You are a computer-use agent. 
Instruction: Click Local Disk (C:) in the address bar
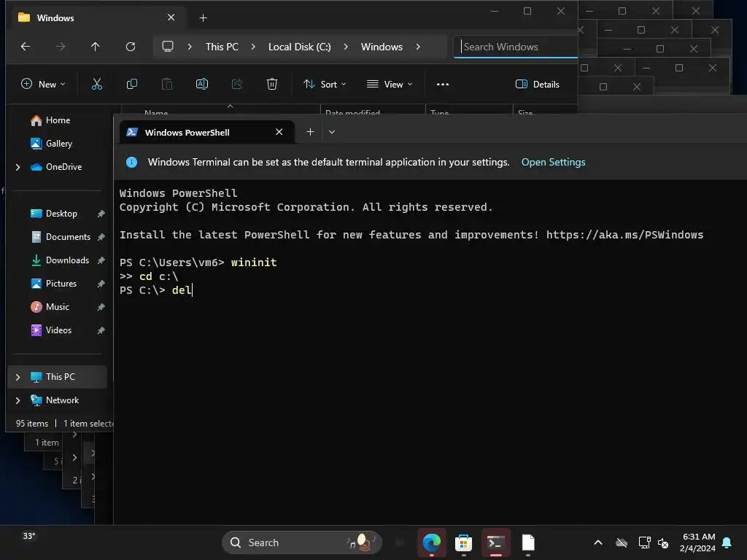point(299,47)
